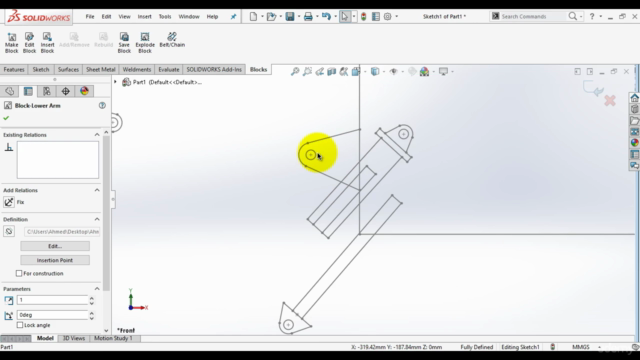Open the Search Commands dropdown arrow
This screenshot has width=640, height=360.
pyautogui.click(x=581, y=16)
